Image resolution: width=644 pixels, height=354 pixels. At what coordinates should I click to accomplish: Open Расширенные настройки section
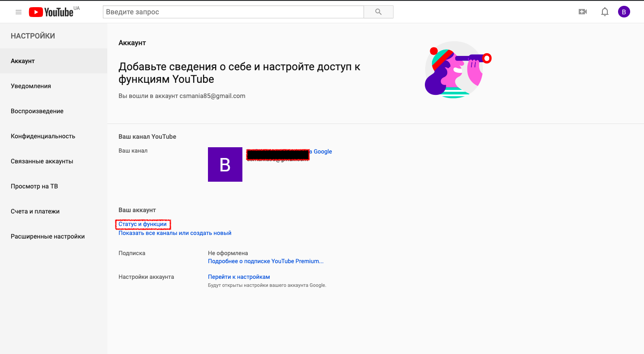[x=48, y=236]
